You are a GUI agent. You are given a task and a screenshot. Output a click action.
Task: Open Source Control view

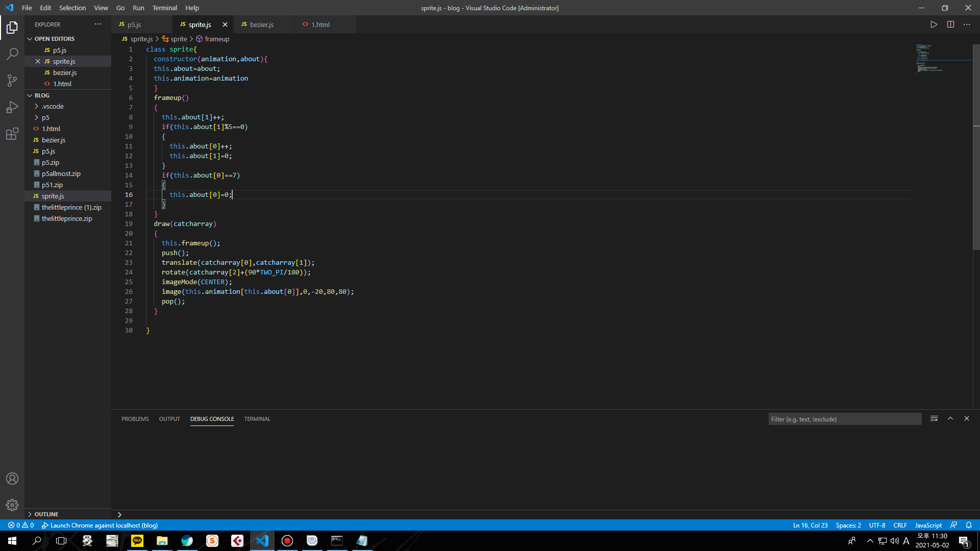tap(12, 81)
